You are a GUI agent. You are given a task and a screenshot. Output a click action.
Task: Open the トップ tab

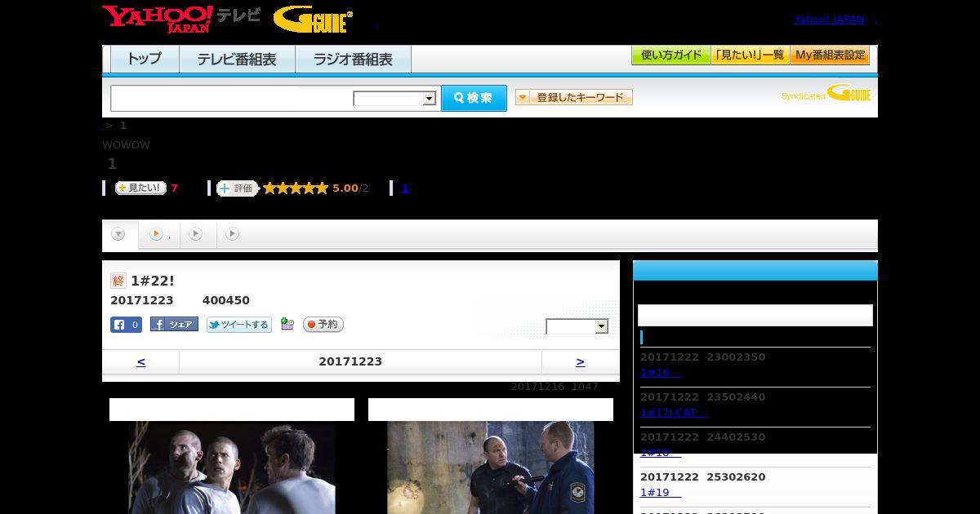click(x=145, y=59)
